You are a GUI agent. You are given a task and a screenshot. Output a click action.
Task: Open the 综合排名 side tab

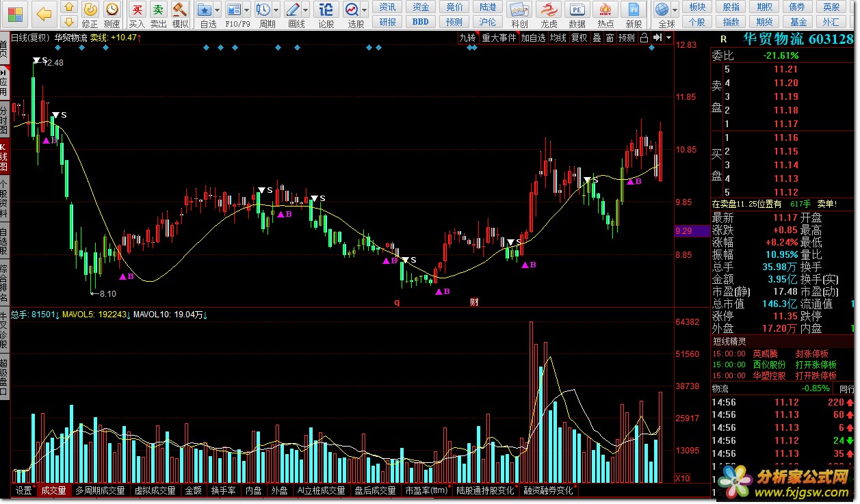tap(4, 284)
